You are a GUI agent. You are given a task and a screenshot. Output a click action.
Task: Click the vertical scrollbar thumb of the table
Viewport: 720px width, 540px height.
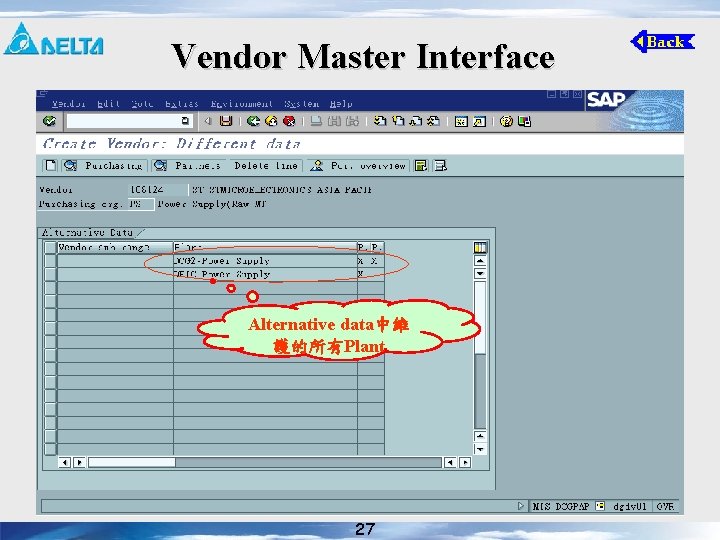(480, 317)
